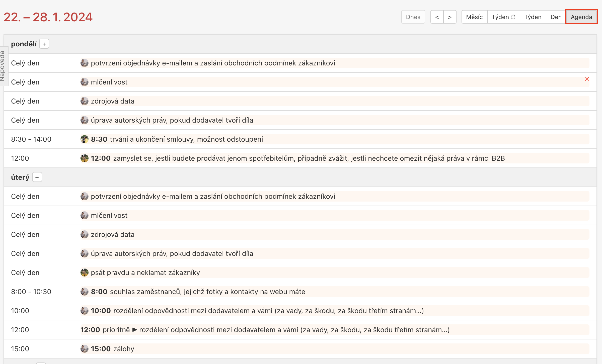
Task: Add new event to pondělí with plus
Action: (x=44, y=44)
